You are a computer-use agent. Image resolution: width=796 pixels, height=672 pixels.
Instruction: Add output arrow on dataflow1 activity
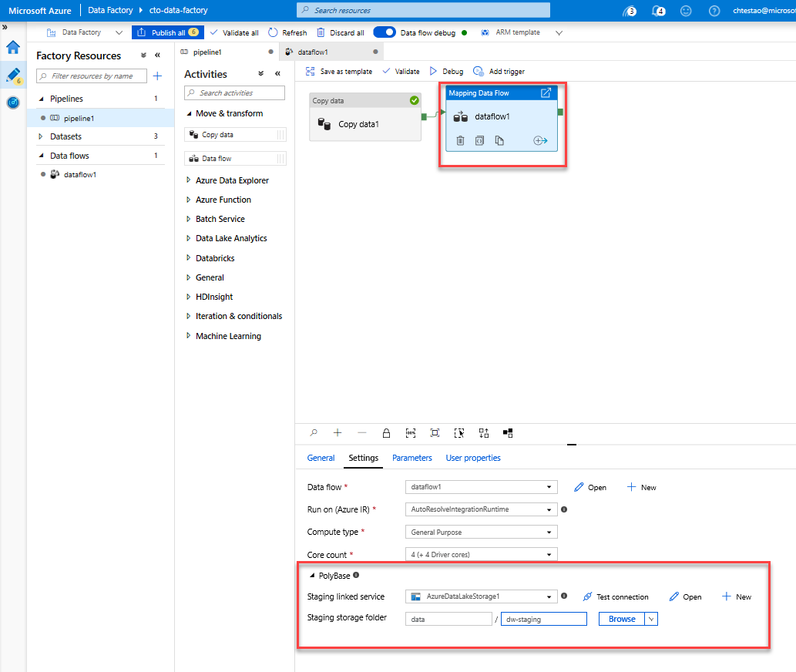tap(540, 140)
